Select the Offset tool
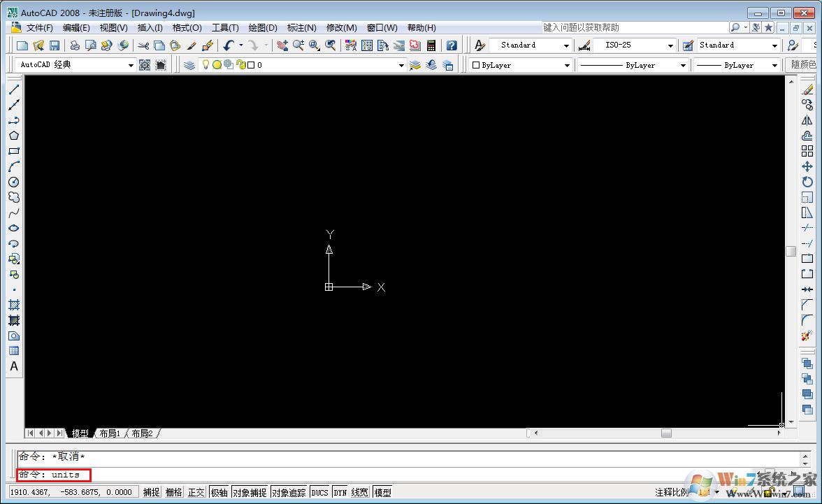822x504 pixels. [807, 136]
